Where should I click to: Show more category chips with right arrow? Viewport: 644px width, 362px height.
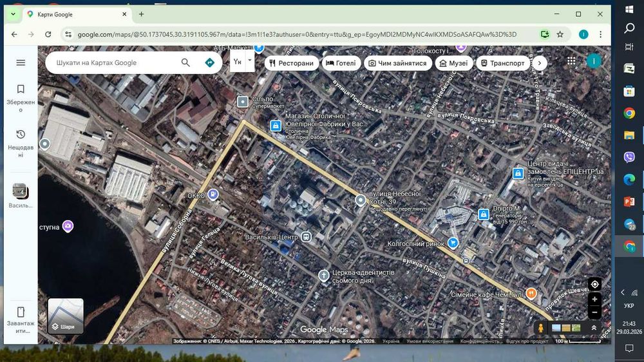coord(540,63)
